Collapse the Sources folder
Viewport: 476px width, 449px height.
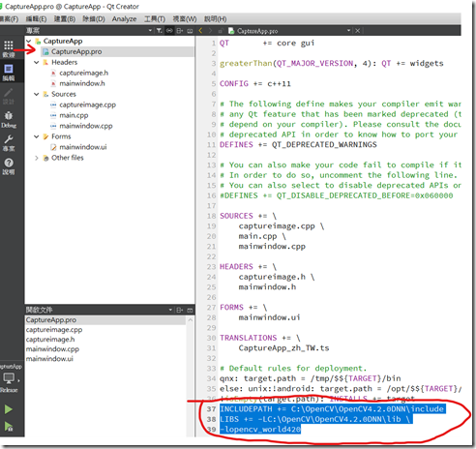(x=37, y=94)
